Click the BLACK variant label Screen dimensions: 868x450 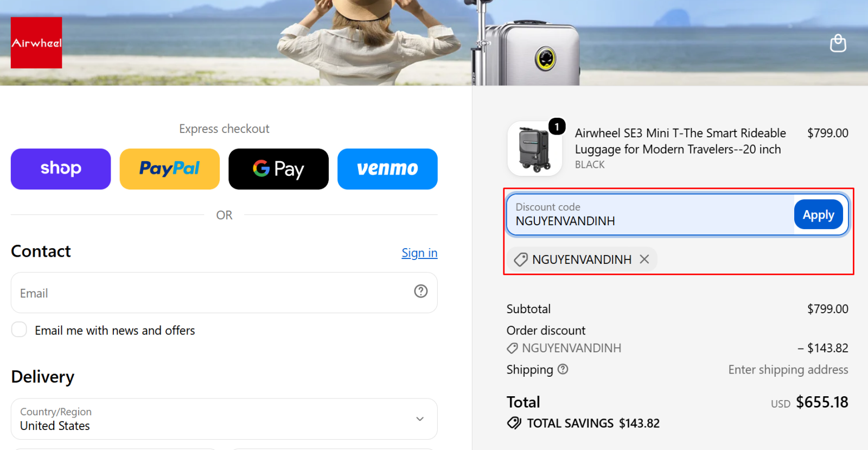(x=590, y=164)
